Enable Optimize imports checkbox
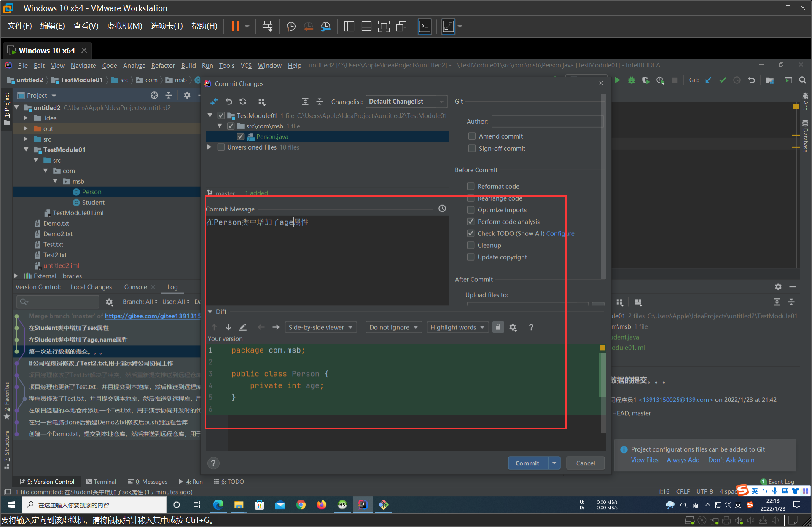Viewport: 812px width, 527px height. [x=471, y=210]
